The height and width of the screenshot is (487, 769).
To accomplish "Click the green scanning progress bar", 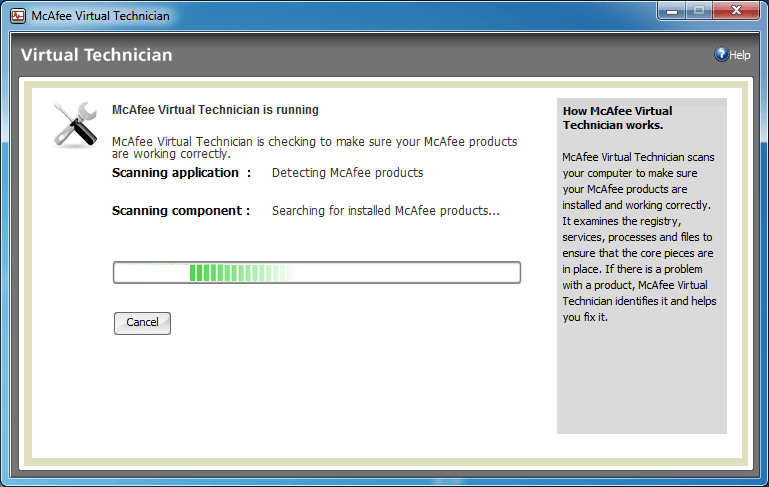I will (317, 272).
